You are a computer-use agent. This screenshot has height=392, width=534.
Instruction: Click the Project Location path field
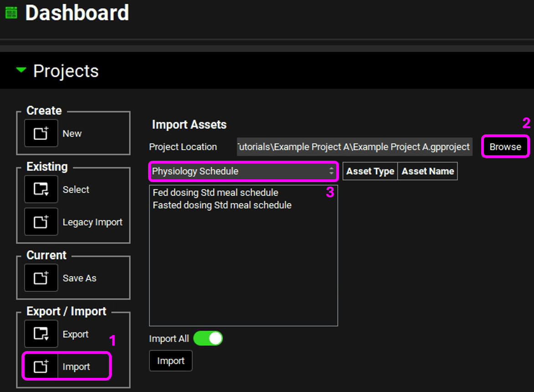click(354, 147)
